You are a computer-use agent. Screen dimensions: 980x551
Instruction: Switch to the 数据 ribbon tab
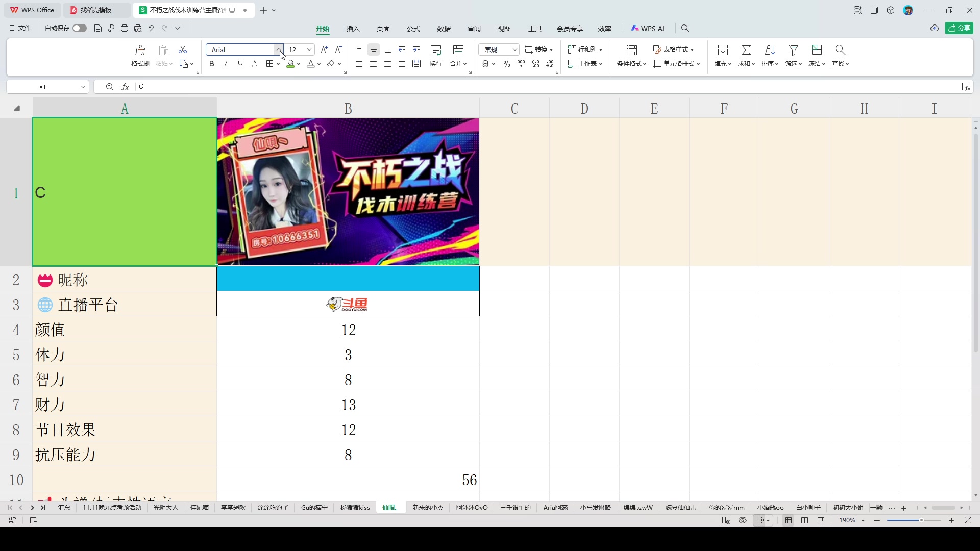(444, 29)
